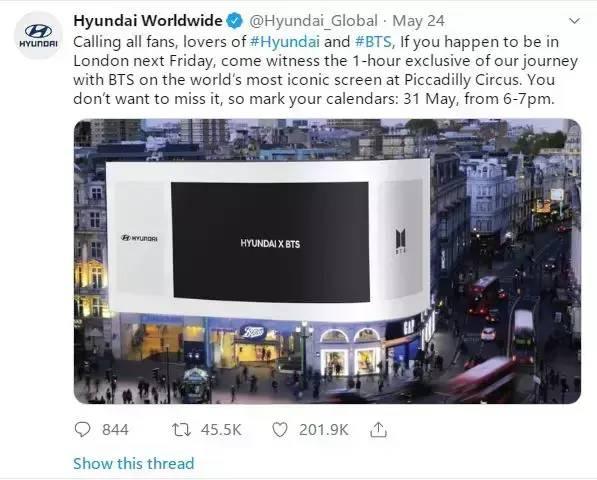Click the Boots store sign in the photo
The width and height of the screenshot is (597, 480).
pos(252,332)
